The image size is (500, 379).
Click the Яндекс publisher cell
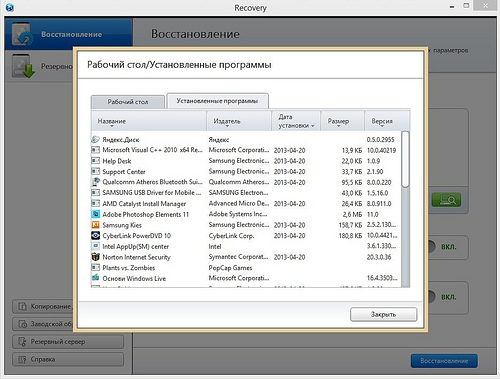point(219,140)
